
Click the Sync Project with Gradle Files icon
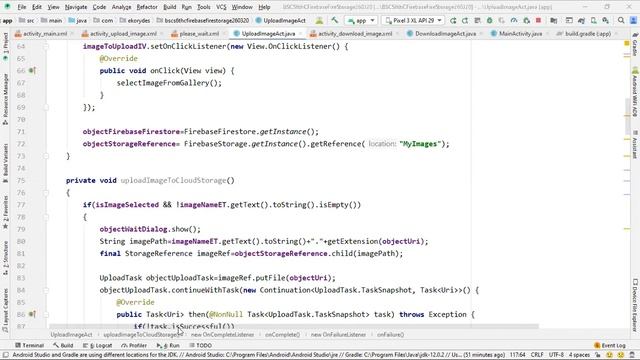pos(581,20)
